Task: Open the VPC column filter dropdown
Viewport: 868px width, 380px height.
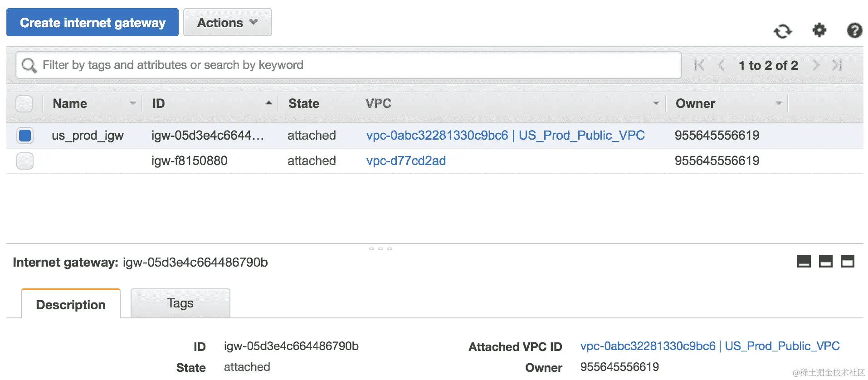Action: coord(656,103)
